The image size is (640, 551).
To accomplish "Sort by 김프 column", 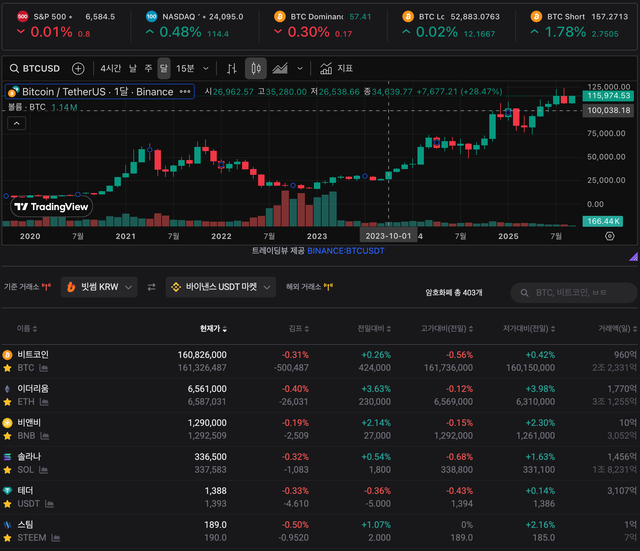I will pos(298,329).
